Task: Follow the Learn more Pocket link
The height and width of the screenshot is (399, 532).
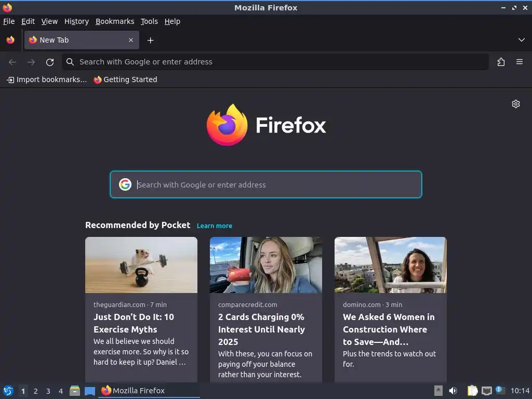Action: 215,226
